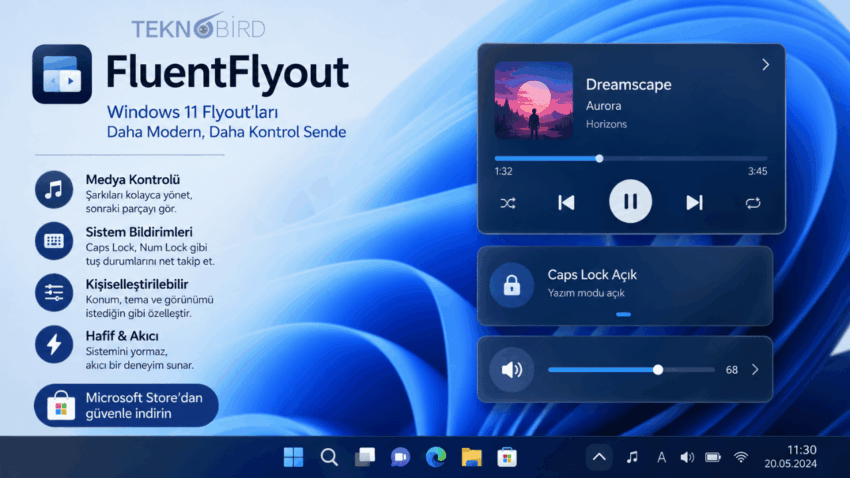Image resolution: width=850 pixels, height=478 pixels.
Task: Click the battery tray icon
Action: (713, 457)
